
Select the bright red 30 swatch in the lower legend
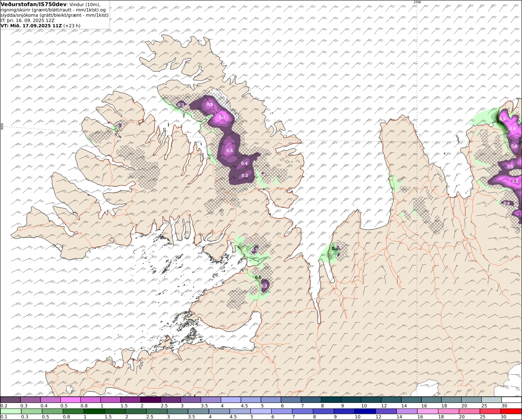pyautogui.click(x=511, y=411)
